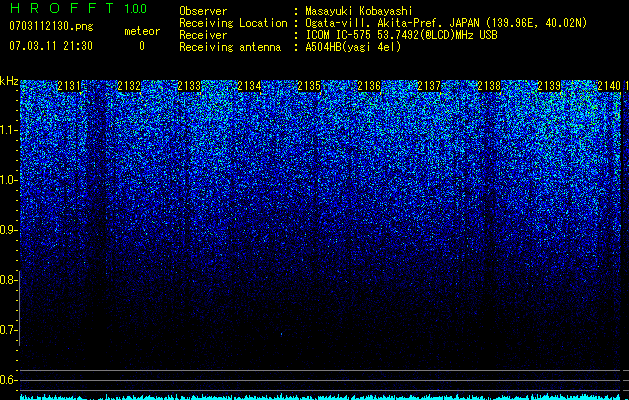The image size is (629, 400).
Task: Click the 2136 time marker
Action: point(369,85)
